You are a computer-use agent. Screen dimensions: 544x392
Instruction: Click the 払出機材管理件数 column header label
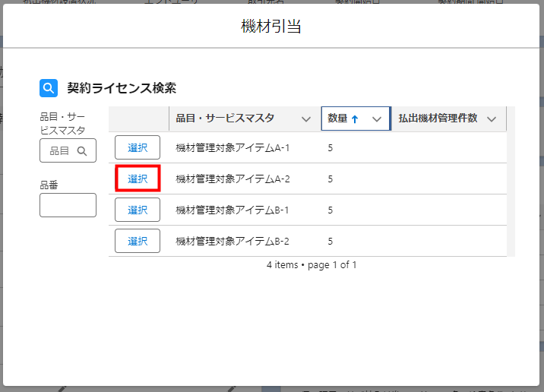[x=438, y=119]
